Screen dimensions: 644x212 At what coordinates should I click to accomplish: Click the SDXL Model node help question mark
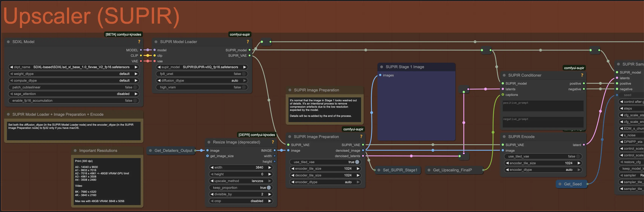pos(139,42)
